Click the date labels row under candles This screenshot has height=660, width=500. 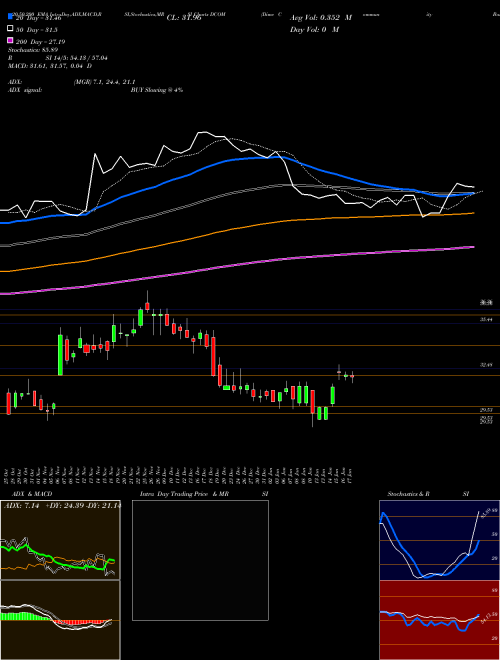click(179, 475)
